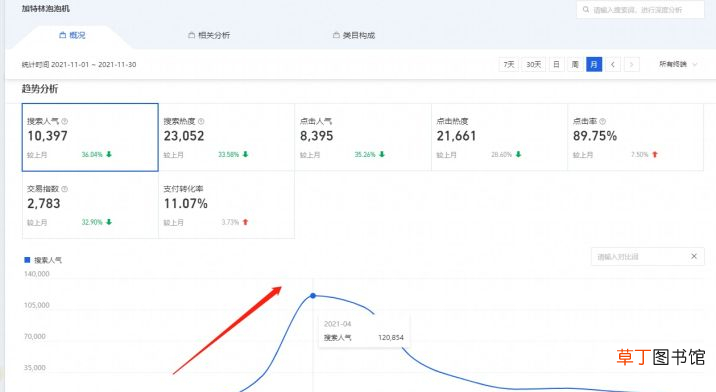Click the 105,000 y-axis label

point(37,305)
